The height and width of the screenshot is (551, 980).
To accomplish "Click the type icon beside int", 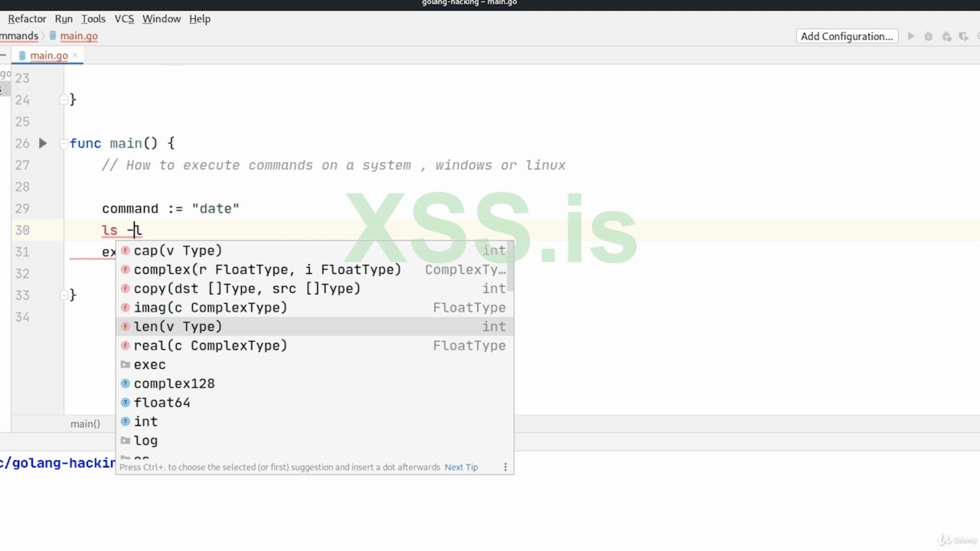I will coord(126,422).
